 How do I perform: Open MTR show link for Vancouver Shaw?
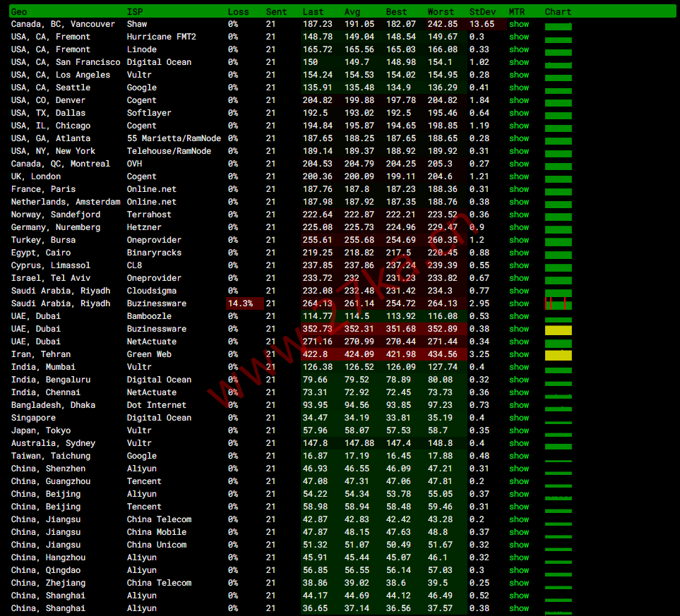[519, 24]
